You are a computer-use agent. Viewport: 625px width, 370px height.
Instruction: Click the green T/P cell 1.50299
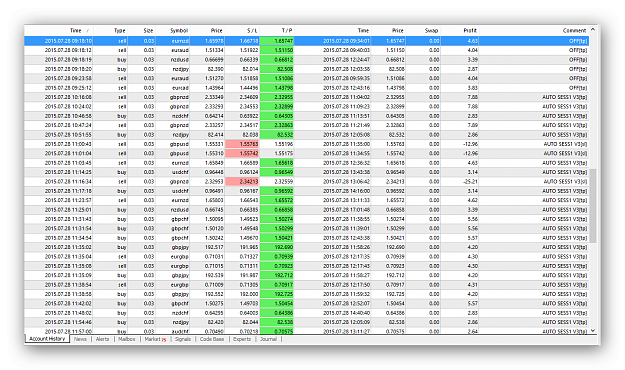[x=277, y=228]
